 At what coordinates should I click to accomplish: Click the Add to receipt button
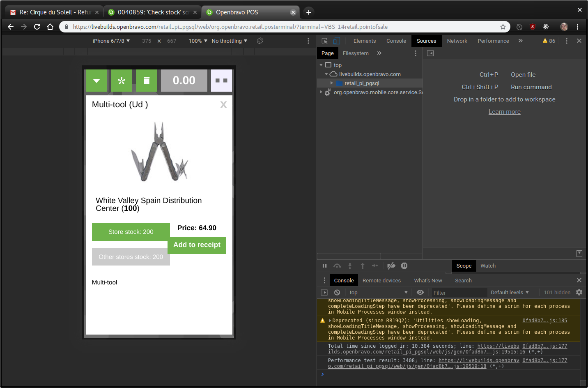[x=197, y=245]
